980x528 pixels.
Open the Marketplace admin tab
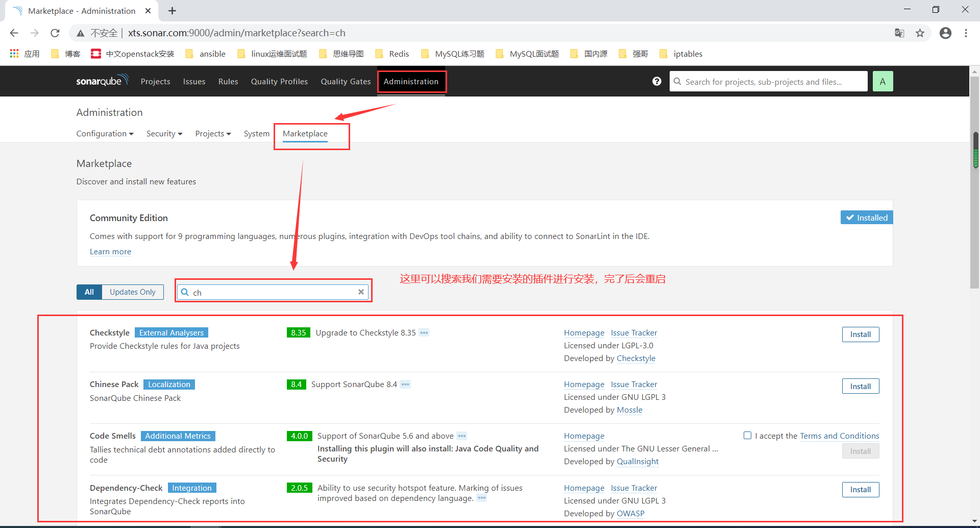(305, 134)
